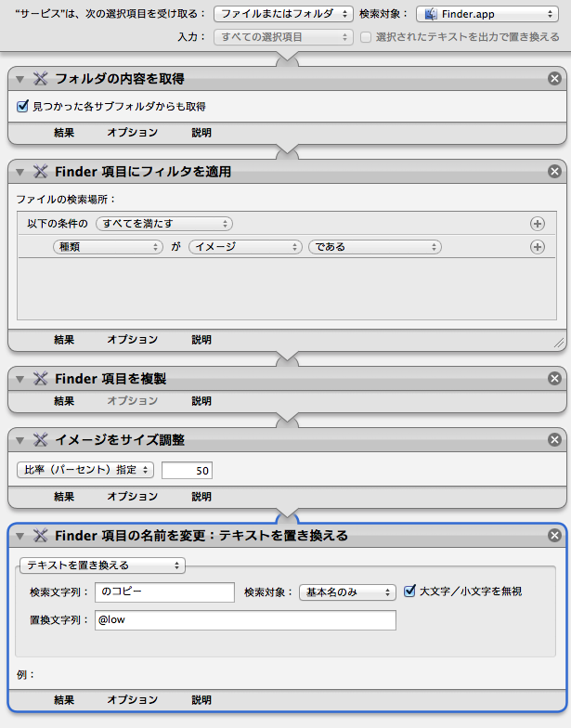Viewport: 571px width, 728px height.
Task: Remove the Finder 項目にフィルタを適用 action
Action: 554,172
